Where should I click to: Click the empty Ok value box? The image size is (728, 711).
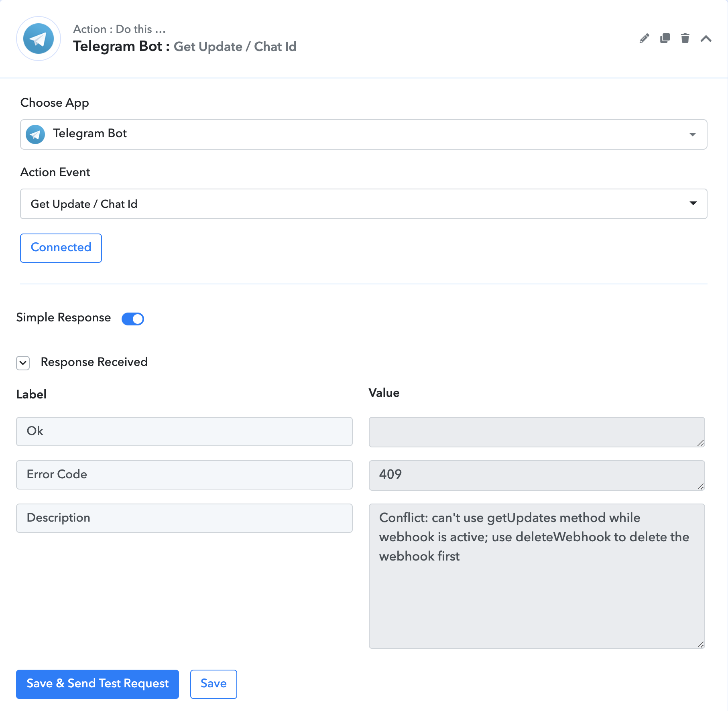pos(537,432)
